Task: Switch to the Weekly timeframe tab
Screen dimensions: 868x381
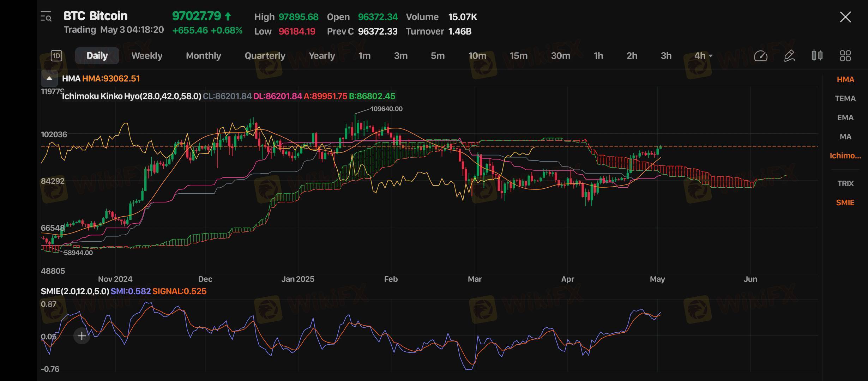Action: pyautogui.click(x=147, y=56)
